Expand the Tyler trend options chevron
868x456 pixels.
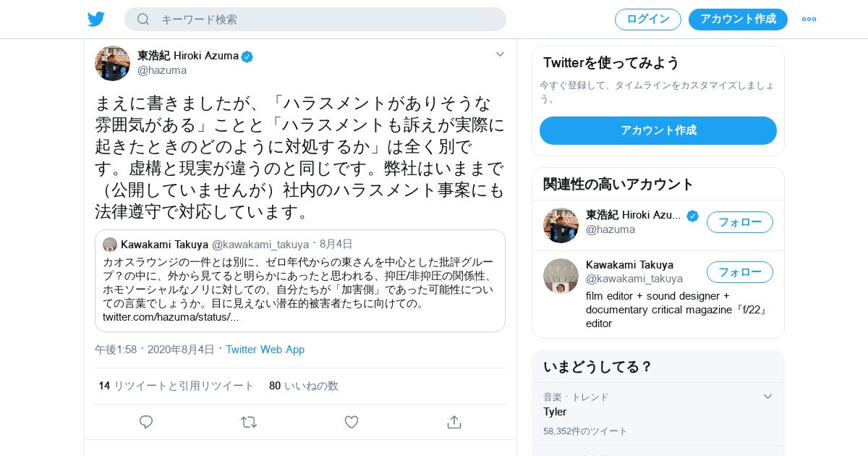click(x=767, y=397)
